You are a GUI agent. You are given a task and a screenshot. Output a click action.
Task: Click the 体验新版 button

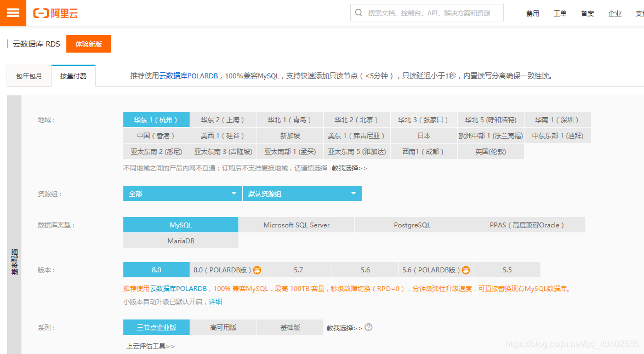pos(89,44)
